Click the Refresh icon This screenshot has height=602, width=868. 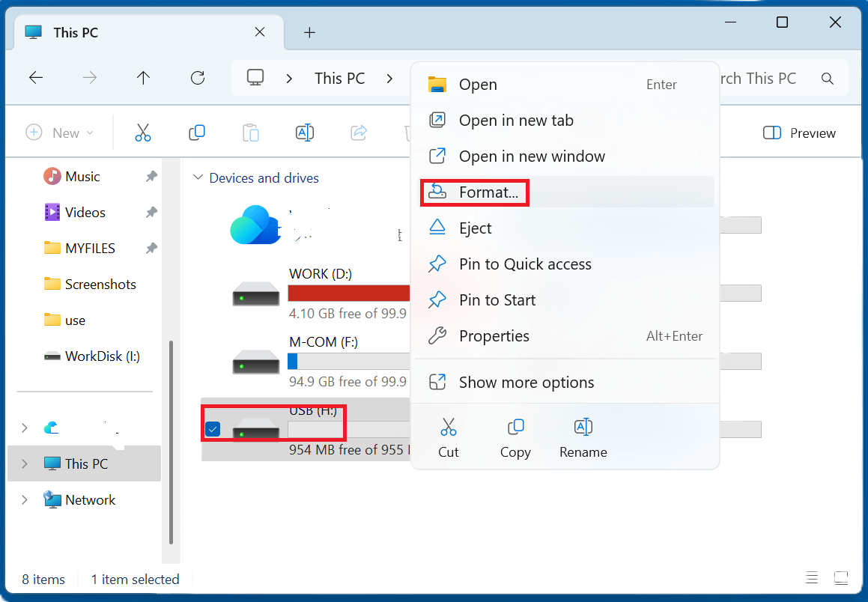click(x=198, y=78)
